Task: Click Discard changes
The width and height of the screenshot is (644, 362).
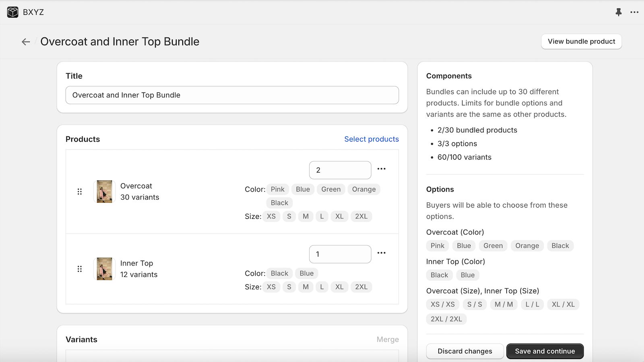Action: (464, 351)
